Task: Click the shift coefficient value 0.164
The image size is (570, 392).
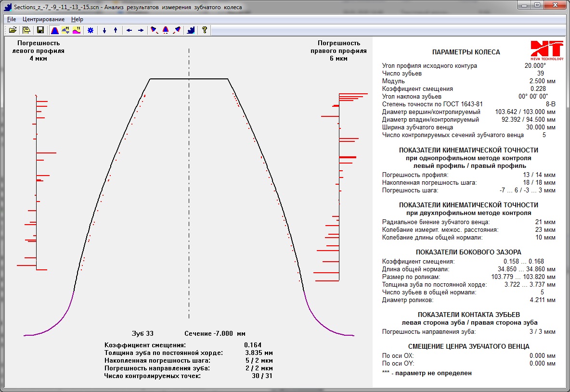Action: point(253,345)
